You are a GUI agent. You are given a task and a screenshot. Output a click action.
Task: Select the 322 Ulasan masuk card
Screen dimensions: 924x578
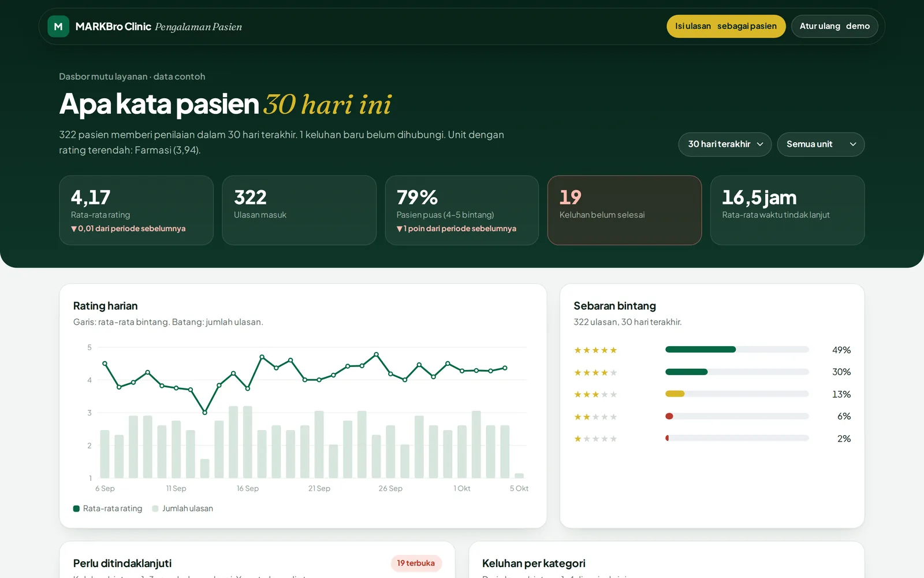click(x=299, y=210)
